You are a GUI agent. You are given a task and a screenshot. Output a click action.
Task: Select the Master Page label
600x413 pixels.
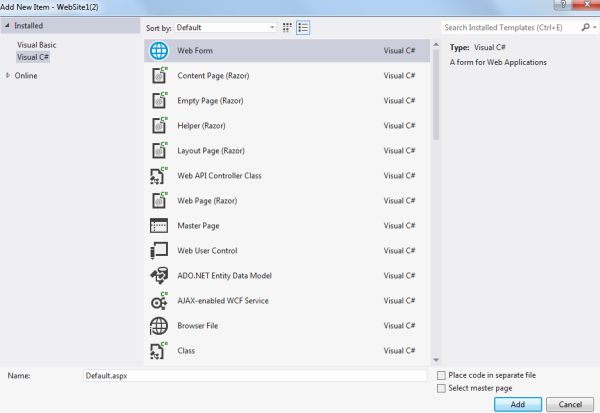pos(198,225)
